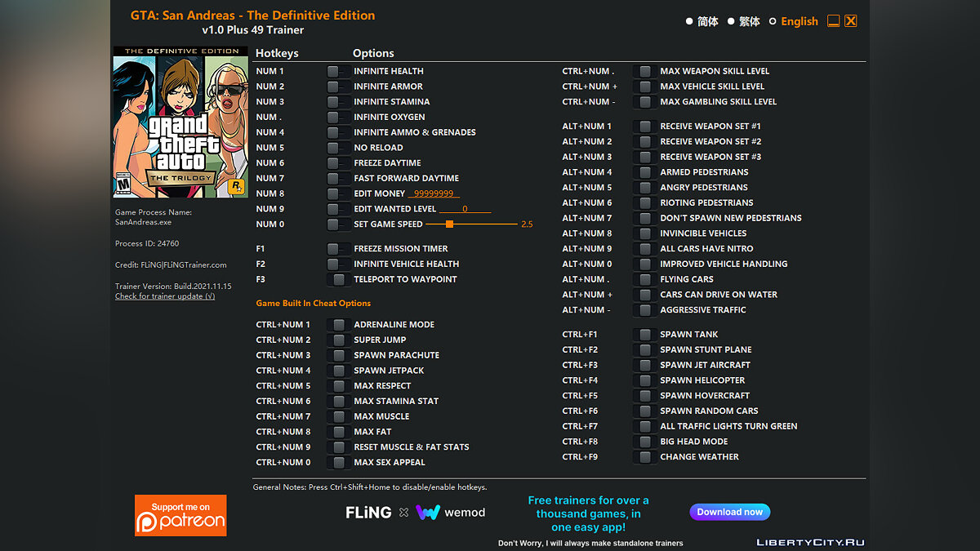Click the WeMod logo

coord(450,513)
